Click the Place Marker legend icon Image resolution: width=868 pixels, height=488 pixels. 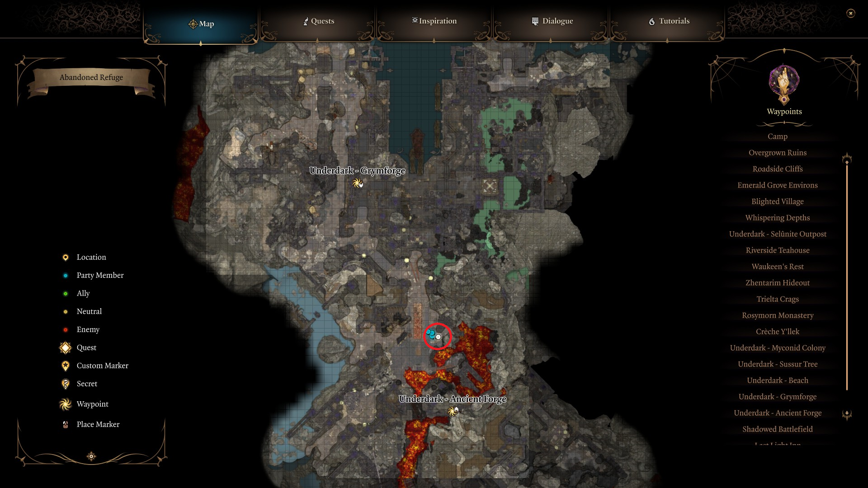pyautogui.click(x=66, y=424)
